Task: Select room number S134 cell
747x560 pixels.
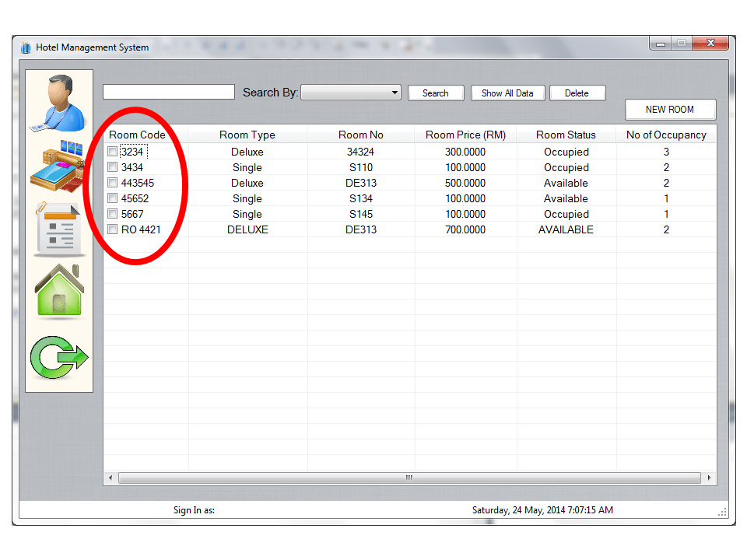Action: pos(360,198)
